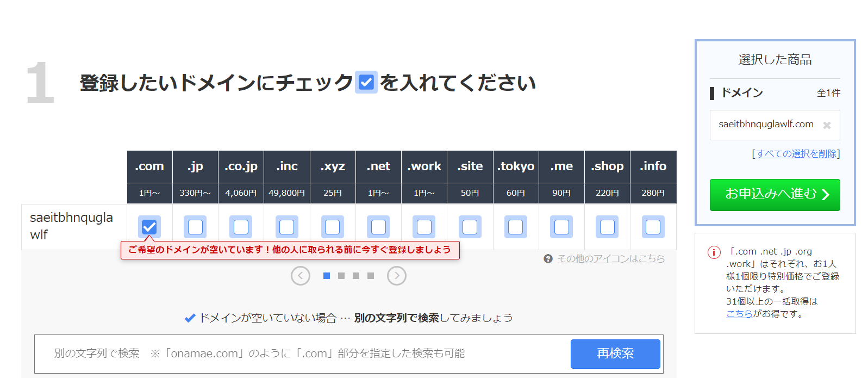The height and width of the screenshot is (378, 868).
Task: Click the 90円 price cell
Action: 561,194
